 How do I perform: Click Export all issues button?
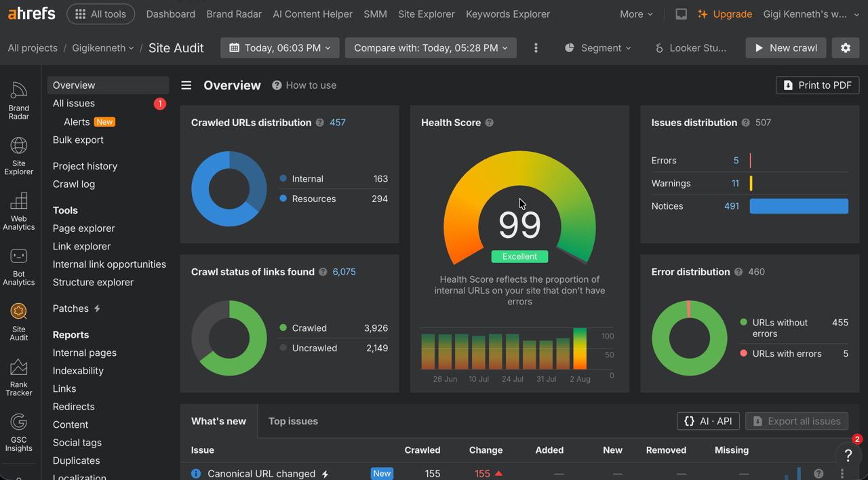[x=797, y=421]
